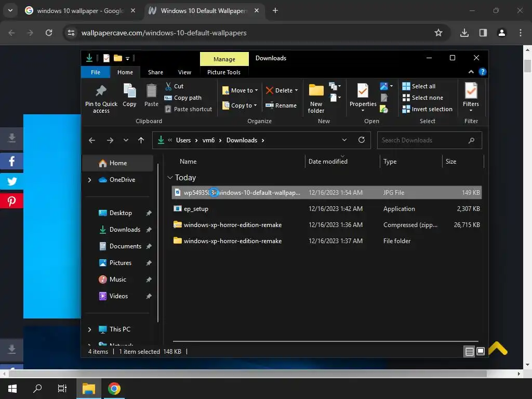Open taskbar Search
The image size is (532, 399).
(x=37, y=389)
